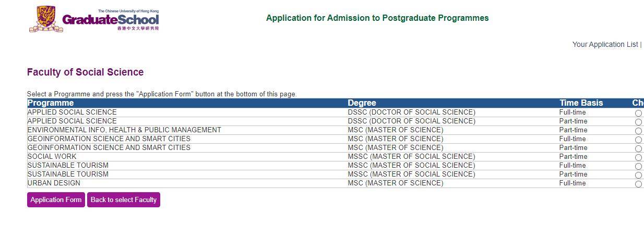Select Sustainable Tourism Part-time radio button
644x225 pixels.
pyautogui.click(x=638, y=175)
